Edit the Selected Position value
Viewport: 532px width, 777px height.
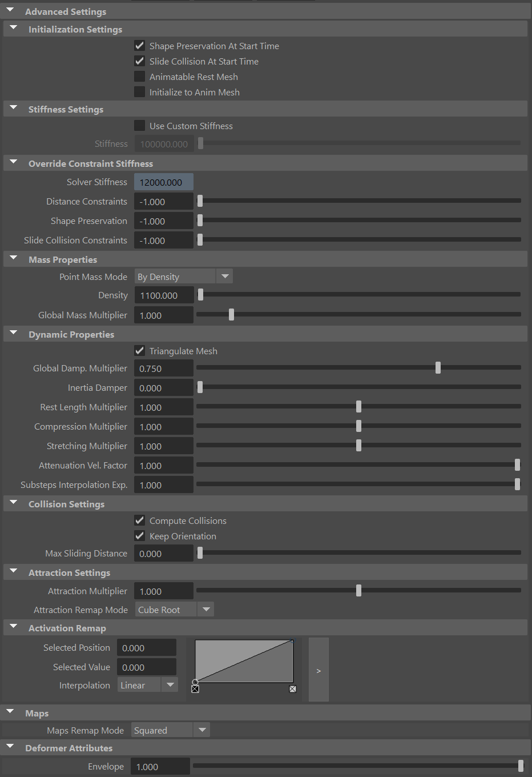click(147, 647)
